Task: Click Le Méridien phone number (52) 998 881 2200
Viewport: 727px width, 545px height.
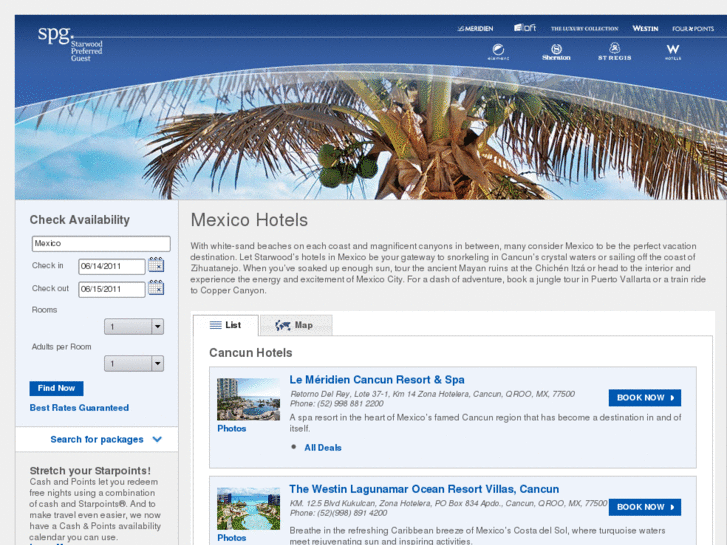Action: [349, 404]
